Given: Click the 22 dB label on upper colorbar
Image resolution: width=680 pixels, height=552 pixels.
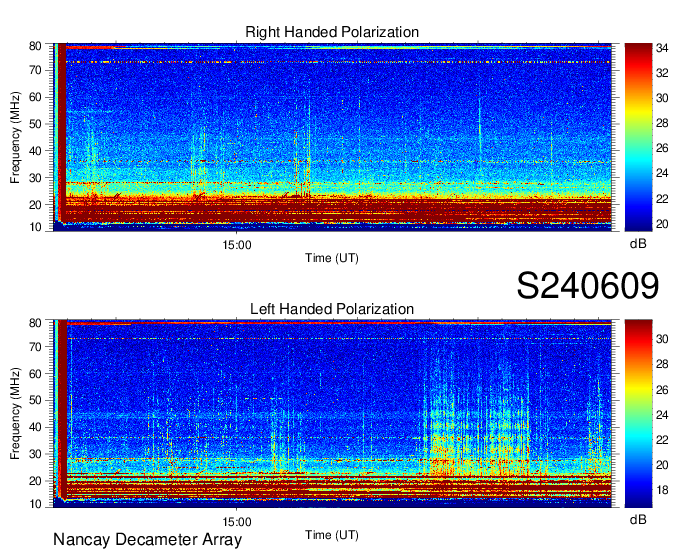Looking at the screenshot, I should tap(662, 199).
